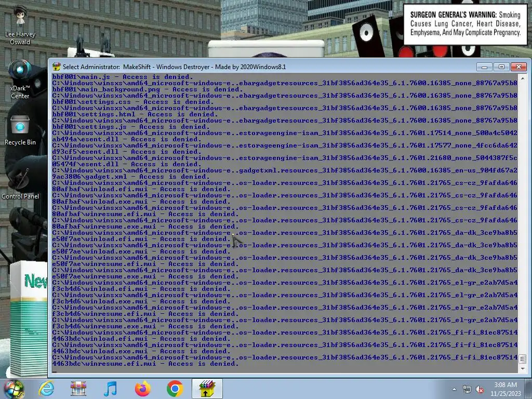Open the clock showing 3:08 AM

click(x=506, y=389)
